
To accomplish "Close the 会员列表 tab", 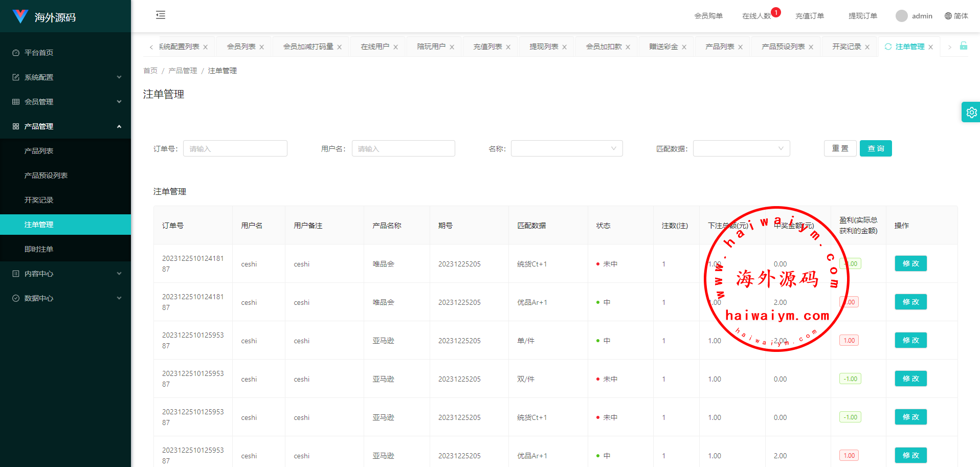I will (262, 47).
